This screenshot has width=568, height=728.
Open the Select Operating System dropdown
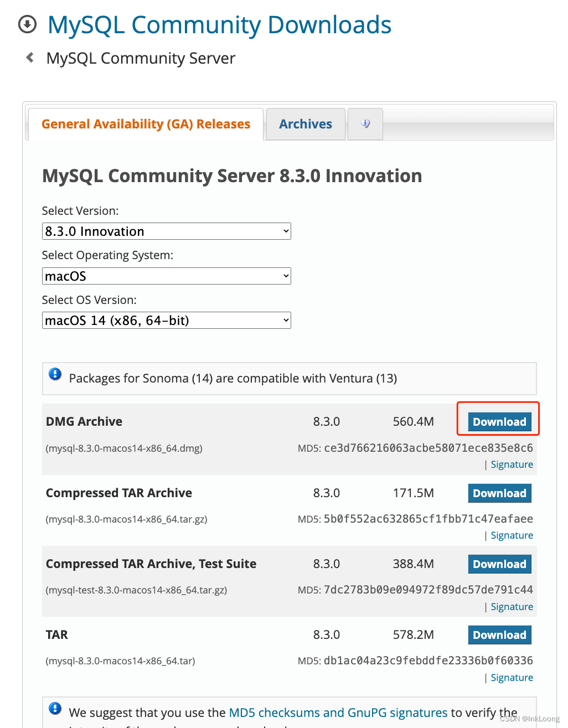pos(167,276)
